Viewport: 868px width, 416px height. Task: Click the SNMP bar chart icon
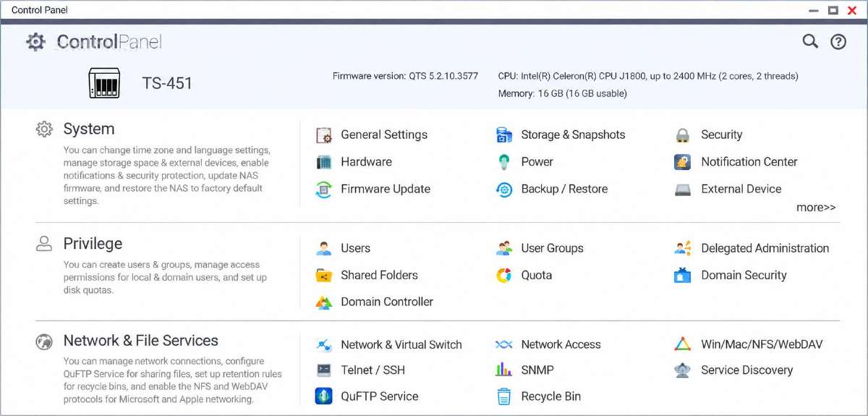[504, 370]
